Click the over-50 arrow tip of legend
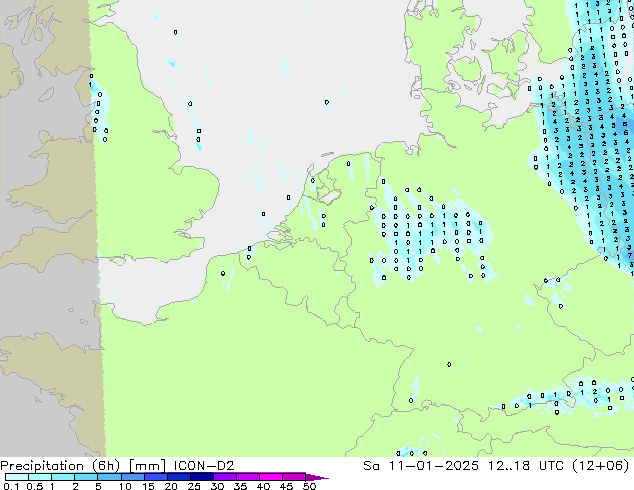This screenshot has width=634, height=490. pyautogui.click(x=317, y=477)
